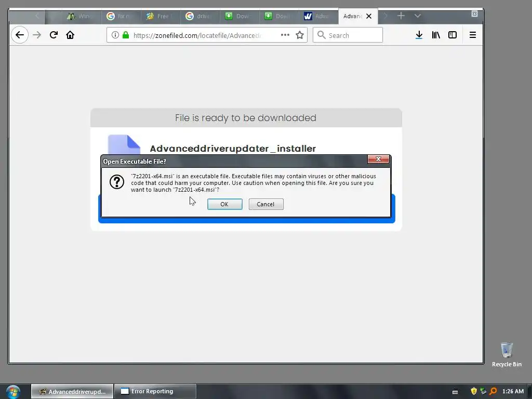Click yellow security shield tray icon
Image resolution: width=532 pixels, height=399 pixels.
474,391
